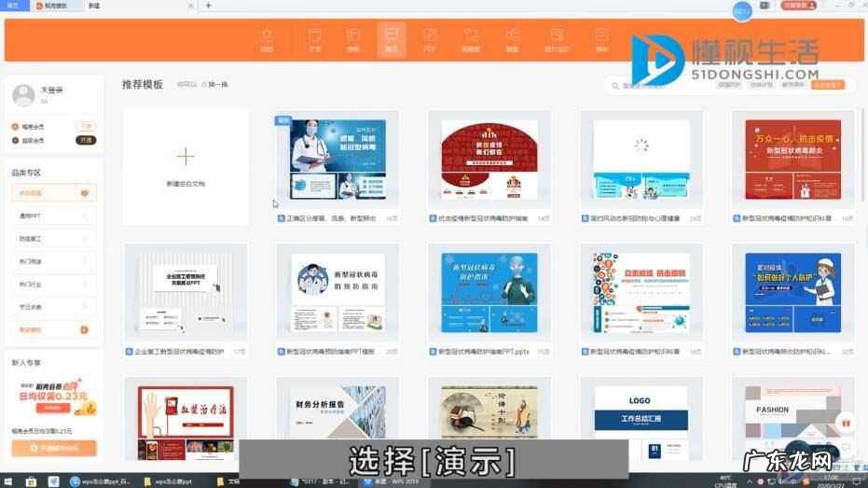Click the 首页 home tab
This screenshot has width=868, height=488.
[13, 6]
